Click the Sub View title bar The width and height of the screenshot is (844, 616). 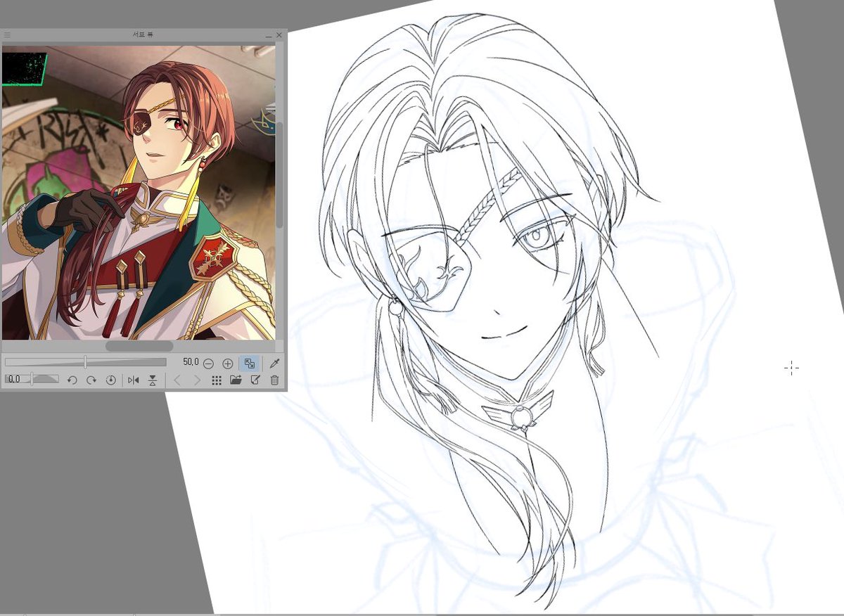(143, 34)
